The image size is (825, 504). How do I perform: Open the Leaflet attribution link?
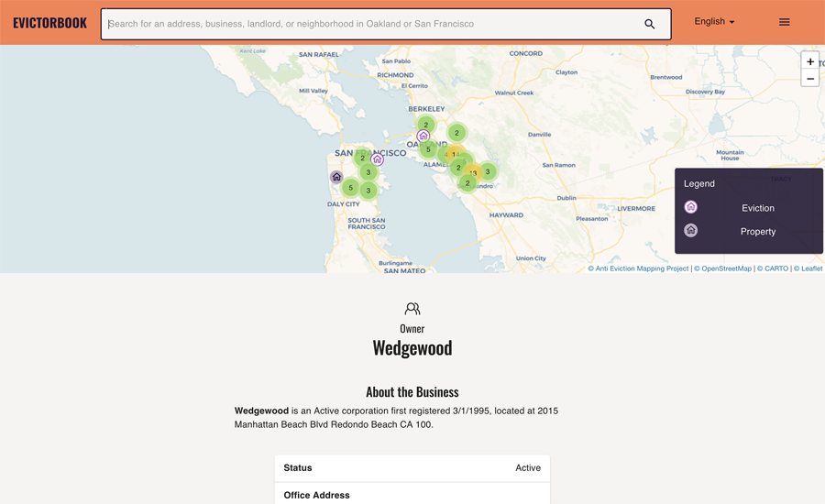click(808, 268)
